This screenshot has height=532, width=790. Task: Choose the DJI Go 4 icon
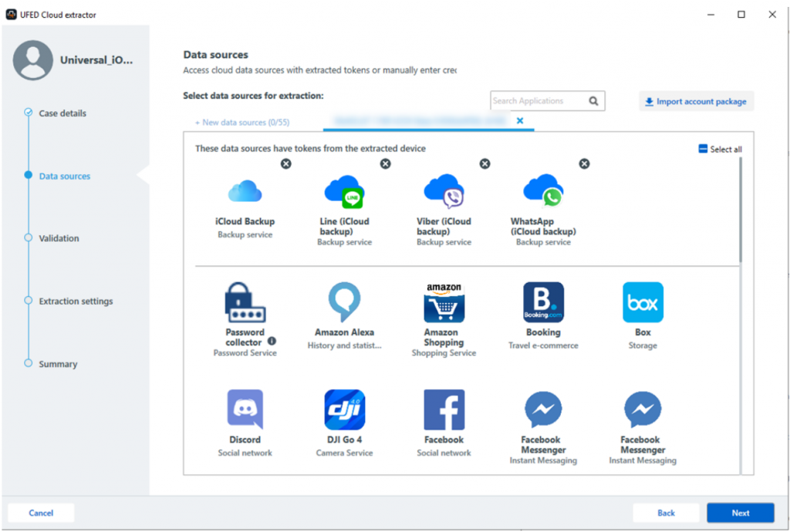(345, 409)
